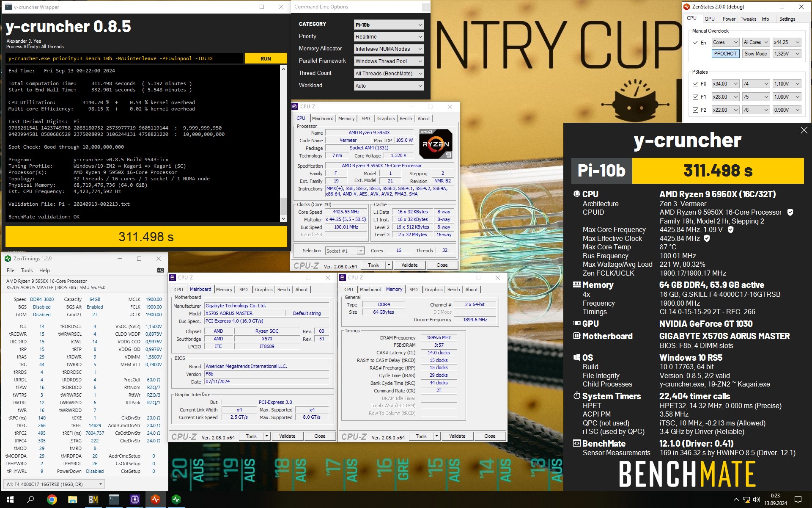Toggle the En manual overclock checkbox
Viewport: 812px width, 508px height.
point(695,42)
